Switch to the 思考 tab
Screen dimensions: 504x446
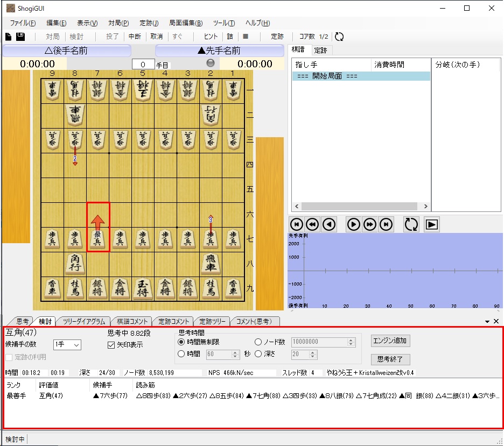tap(22, 321)
